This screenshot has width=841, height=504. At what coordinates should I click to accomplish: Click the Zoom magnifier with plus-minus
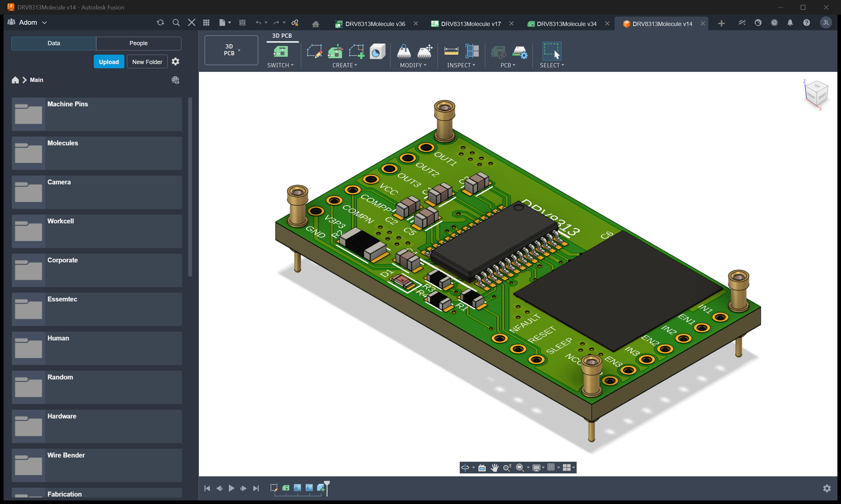[x=507, y=468]
